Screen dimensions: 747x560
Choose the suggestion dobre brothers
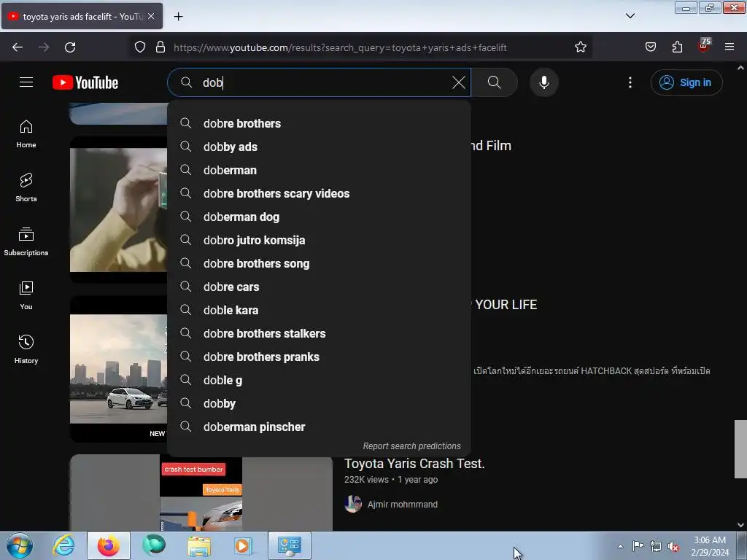pyautogui.click(x=320, y=123)
